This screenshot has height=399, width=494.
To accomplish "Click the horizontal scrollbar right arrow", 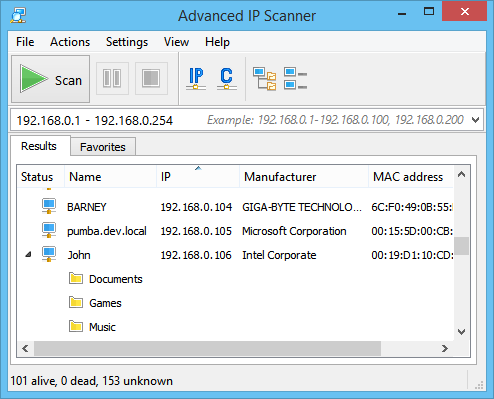I will [x=445, y=349].
